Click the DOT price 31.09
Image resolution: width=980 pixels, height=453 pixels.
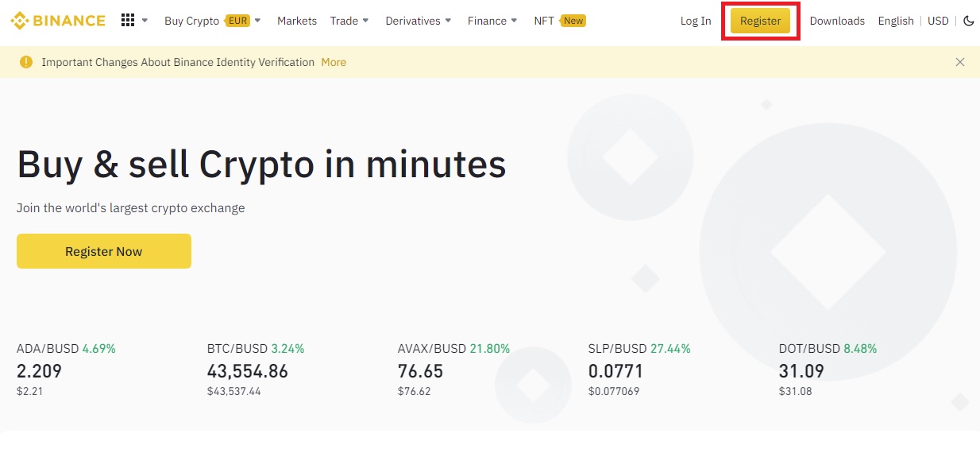[801, 371]
